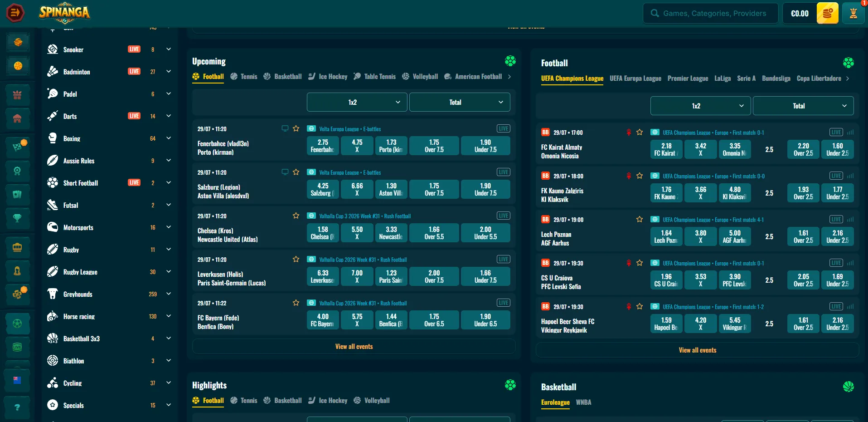This screenshot has width=868, height=422.
Task: Open the 1x2 dropdown in Football panel
Action: click(701, 106)
